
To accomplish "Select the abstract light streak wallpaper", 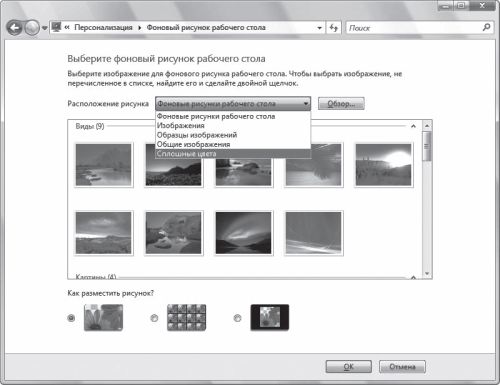I will pos(314,233).
